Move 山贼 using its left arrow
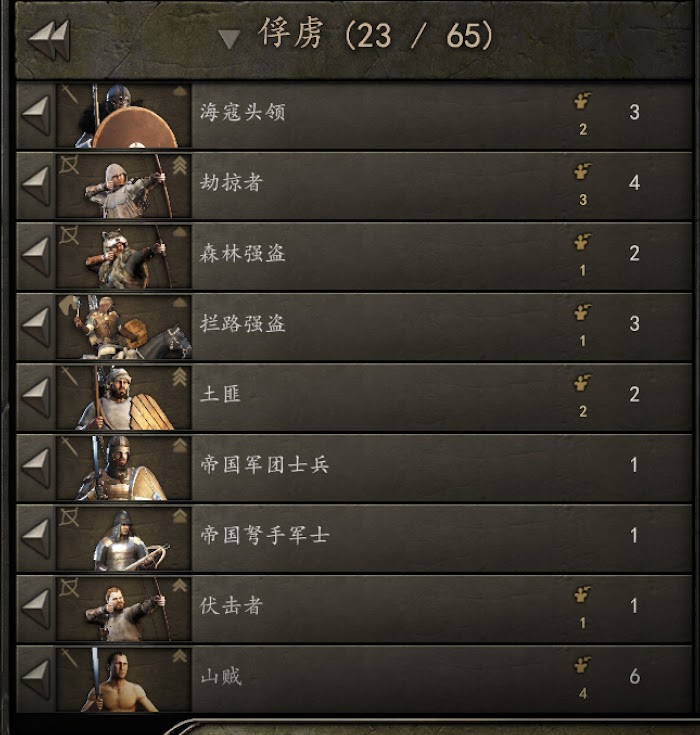This screenshot has width=700, height=735. coord(36,679)
